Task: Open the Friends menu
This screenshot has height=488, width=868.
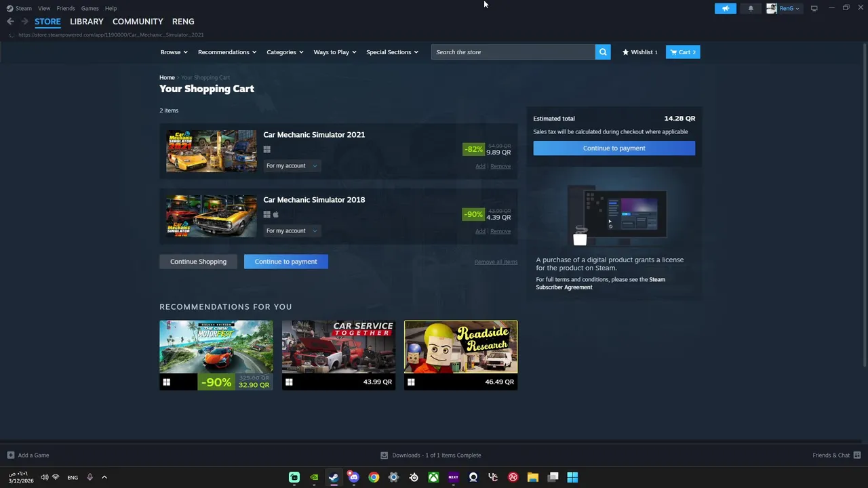Action: pos(66,8)
